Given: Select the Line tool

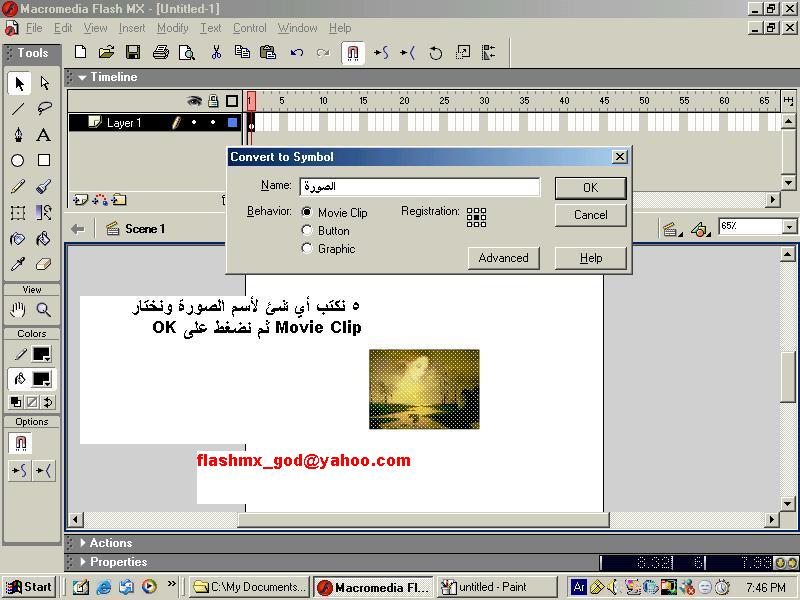Looking at the screenshot, I should (18, 109).
